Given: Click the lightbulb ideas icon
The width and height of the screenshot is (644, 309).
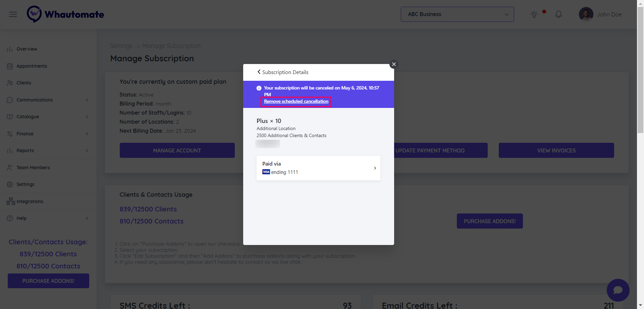Looking at the screenshot, I should click(x=534, y=14).
